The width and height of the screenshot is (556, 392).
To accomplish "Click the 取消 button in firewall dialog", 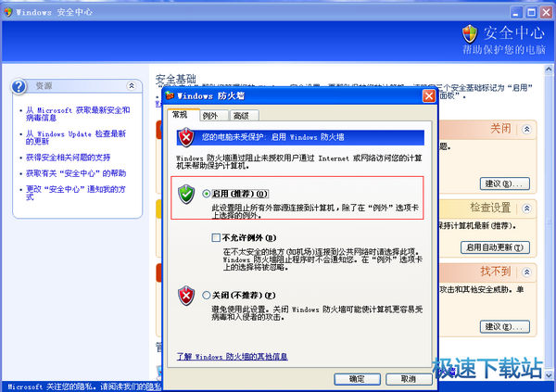I will (x=409, y=379).
